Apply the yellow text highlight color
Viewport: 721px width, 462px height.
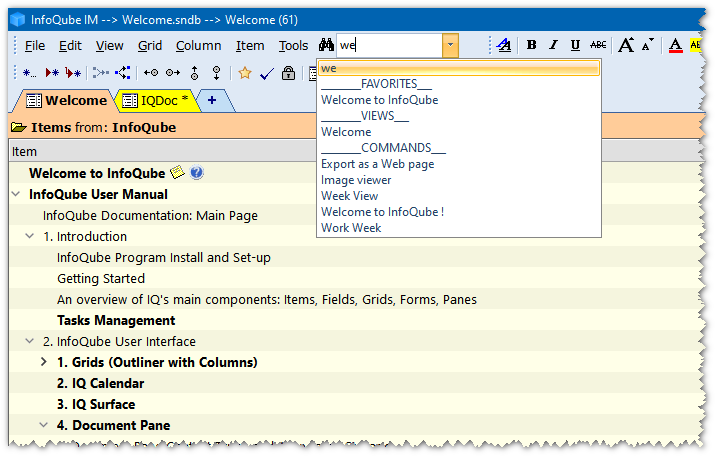(x=695, y=45)
